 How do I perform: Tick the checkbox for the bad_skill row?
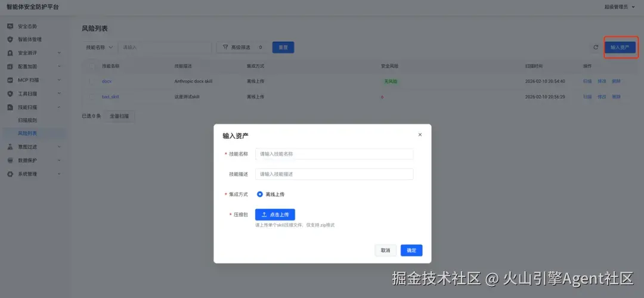pyautogui.click(x=92, y=97)
